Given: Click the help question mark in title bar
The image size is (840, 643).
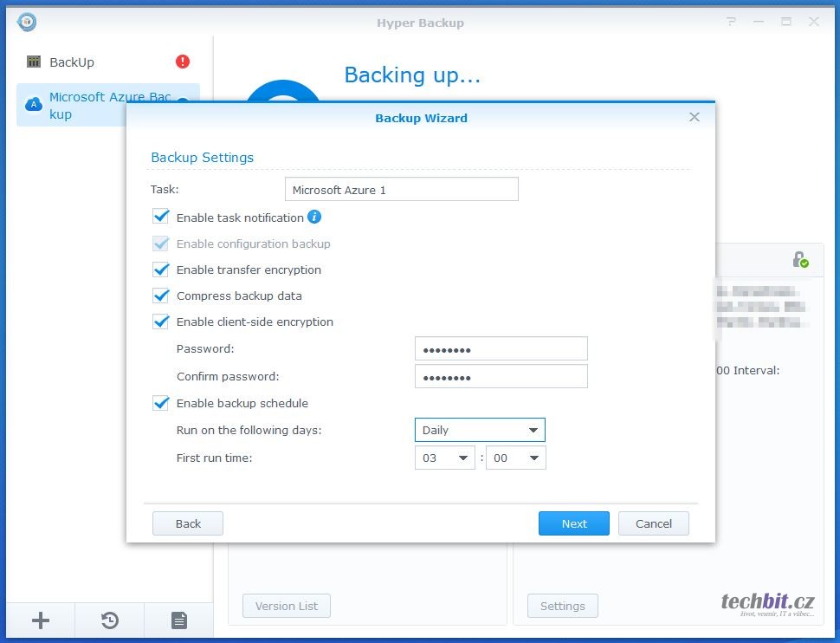Looking at the screenshot, I should [x=732, y=22].
